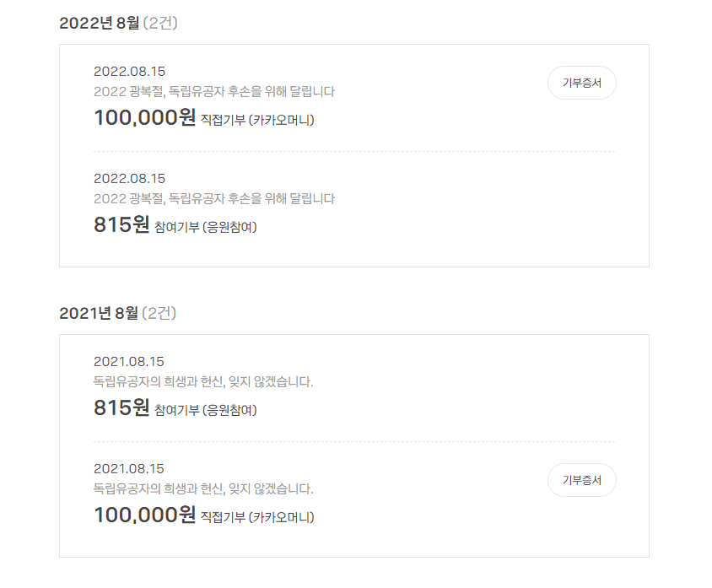
Task: Open 2021 독립유공자 campaign title above 815원
Action: [203, 381]
